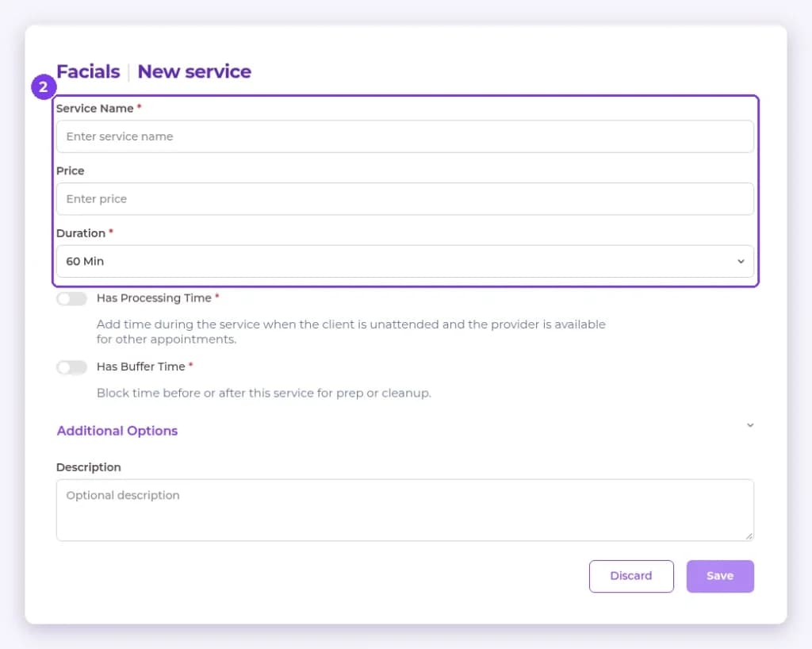Viewport: 812px width, 649px height.
Task: Click the Description field label
Action: click(x=89, y=467)
